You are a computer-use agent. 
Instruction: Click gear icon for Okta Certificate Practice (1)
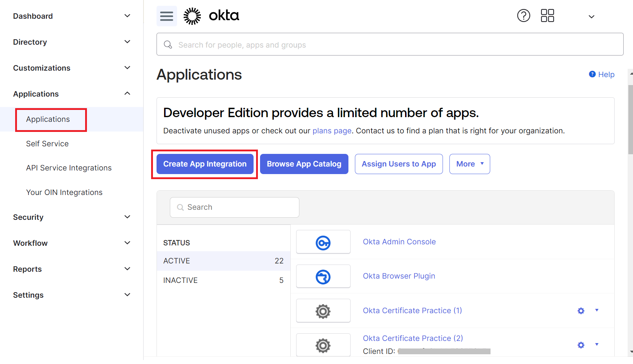(x=581, y=311)
